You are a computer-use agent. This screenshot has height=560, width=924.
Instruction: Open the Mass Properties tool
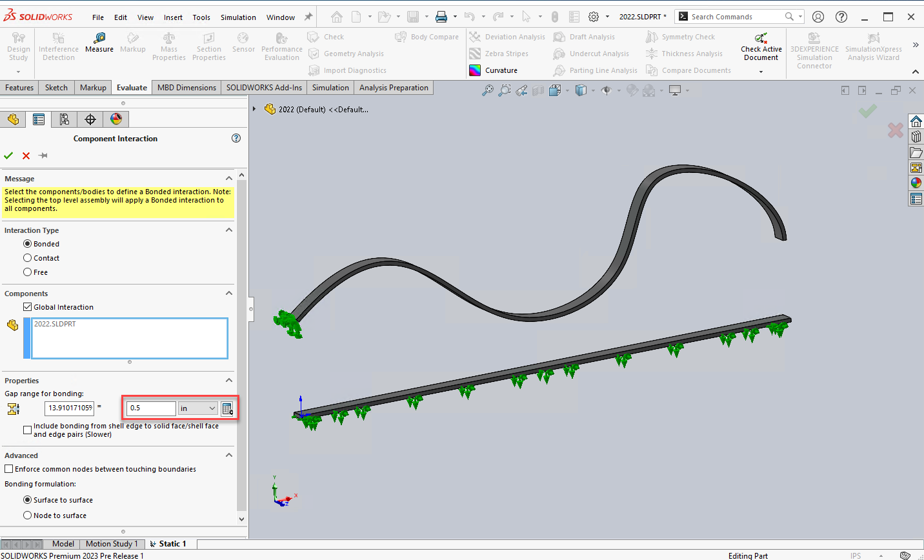[x=169, y=45]
